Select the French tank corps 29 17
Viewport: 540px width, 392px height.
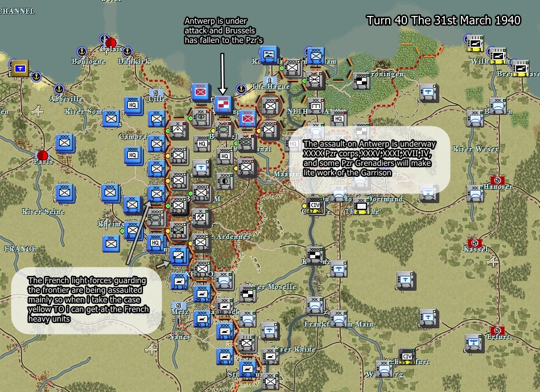click(x=202, y=294)
